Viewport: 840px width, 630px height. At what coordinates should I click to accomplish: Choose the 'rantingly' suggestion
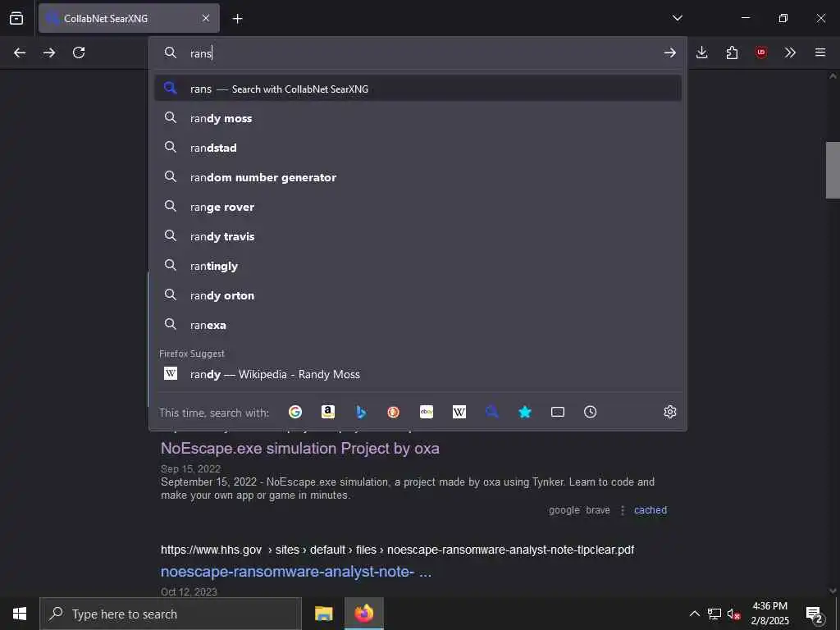[x=418, y=266]
